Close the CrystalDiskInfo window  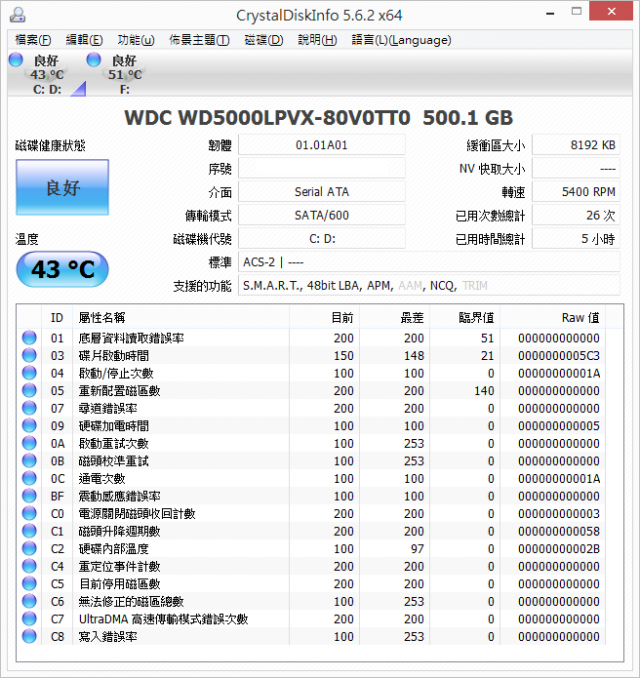tap(611, 11)
